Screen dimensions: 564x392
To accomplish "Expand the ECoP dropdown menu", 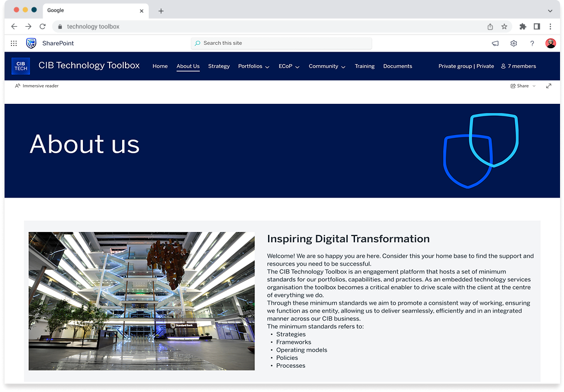I will [x=289, y=66].
